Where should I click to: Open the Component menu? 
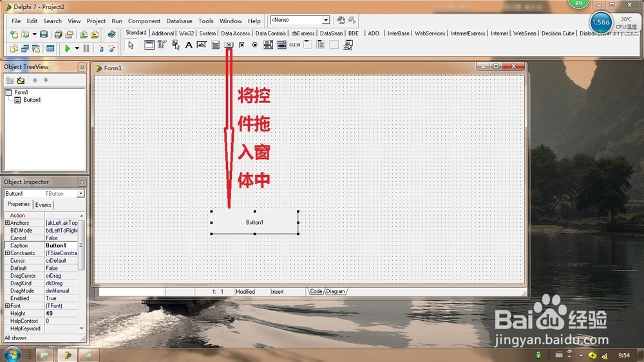144,21
